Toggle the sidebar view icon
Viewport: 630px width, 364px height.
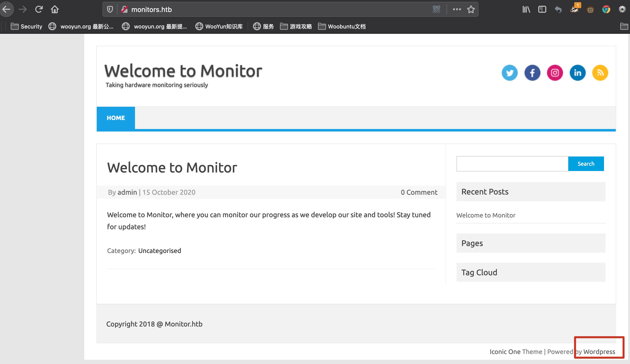click(x=542, y=9)
